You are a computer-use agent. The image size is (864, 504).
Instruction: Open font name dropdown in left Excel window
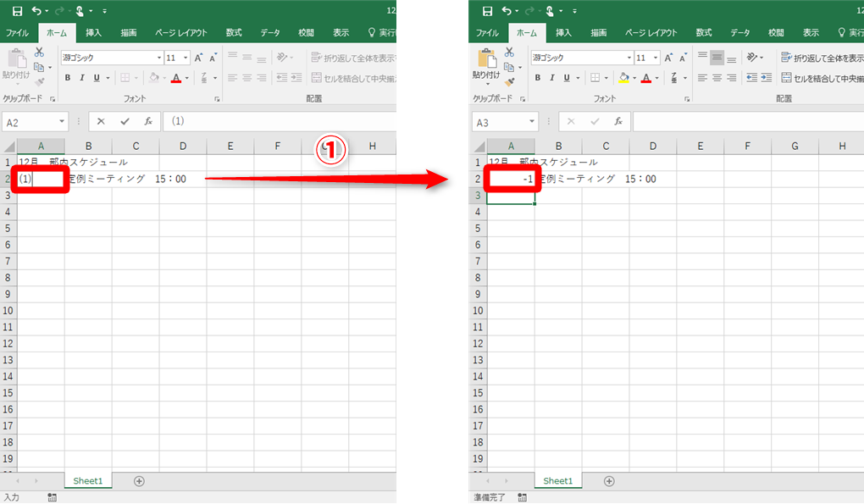pyautogui.click(x=159, y=58)
